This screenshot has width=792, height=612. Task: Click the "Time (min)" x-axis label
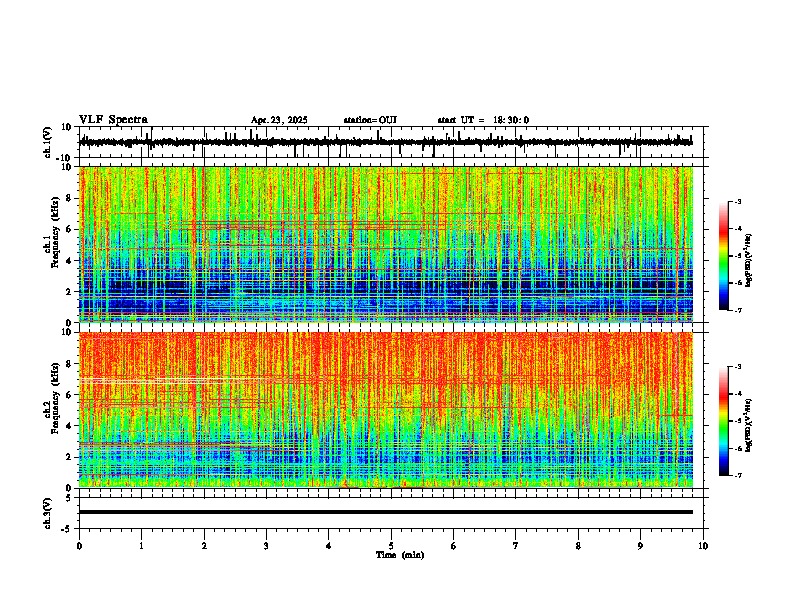click(x=400, y=555)
